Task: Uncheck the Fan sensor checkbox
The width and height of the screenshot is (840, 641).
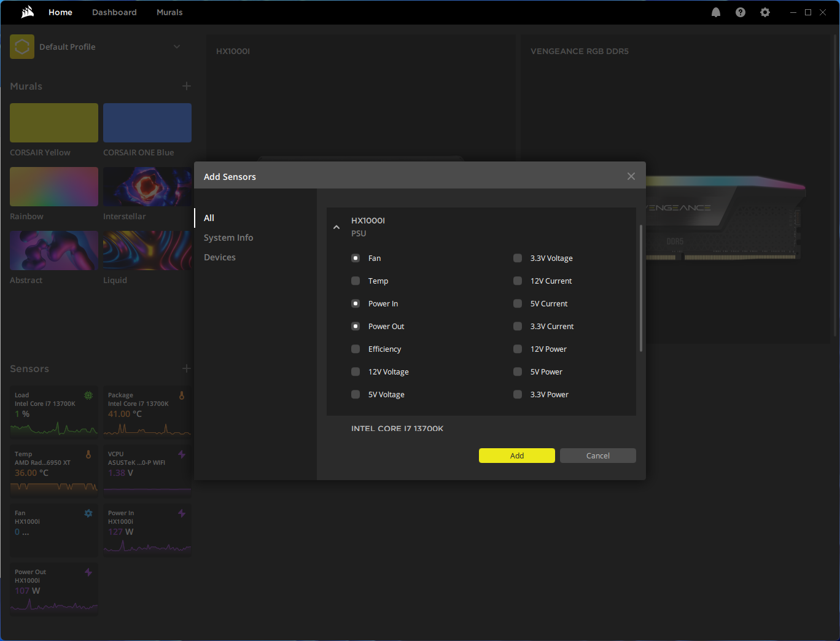Action: tap(356, 258)
